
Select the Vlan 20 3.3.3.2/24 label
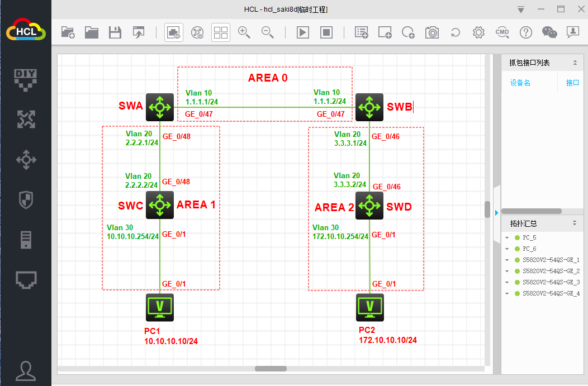tap(350, 180)
